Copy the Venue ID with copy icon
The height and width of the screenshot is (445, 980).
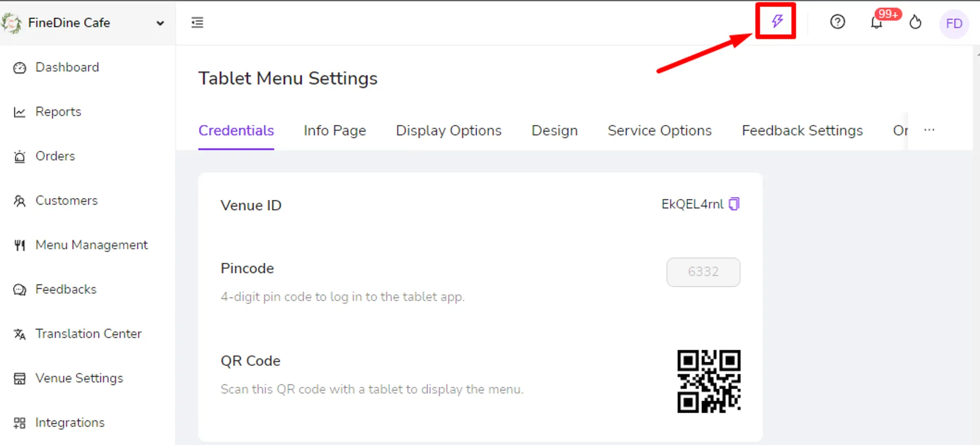(734, 204)
